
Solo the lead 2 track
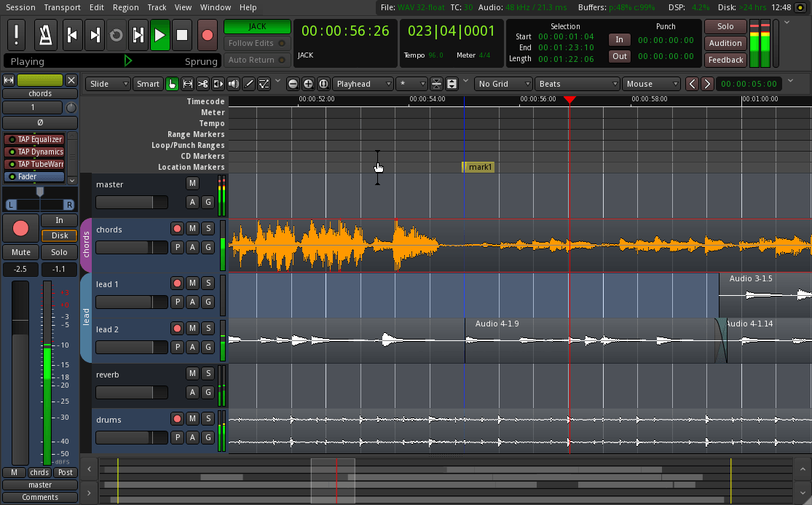click(x=208, y=328)
